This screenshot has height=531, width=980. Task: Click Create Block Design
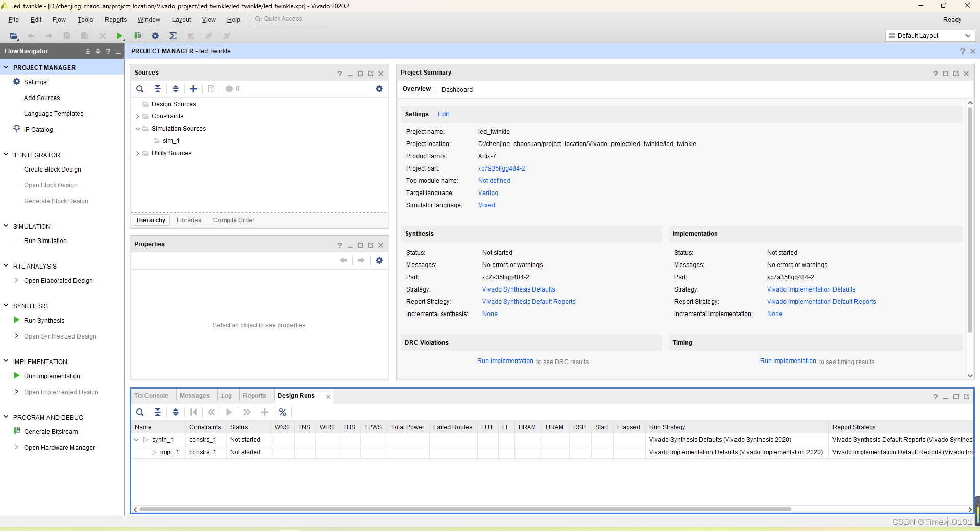[53, 170]
